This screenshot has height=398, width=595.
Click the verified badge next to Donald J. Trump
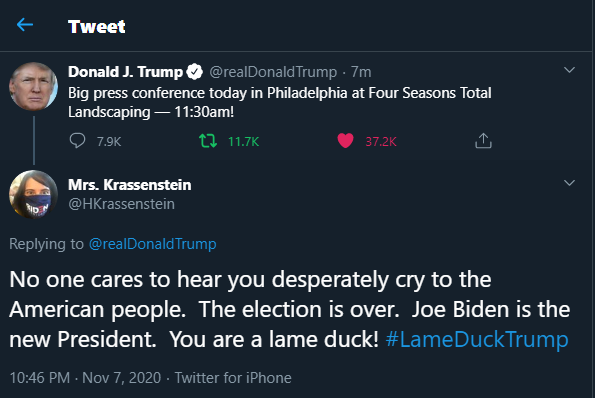(195, 72)
